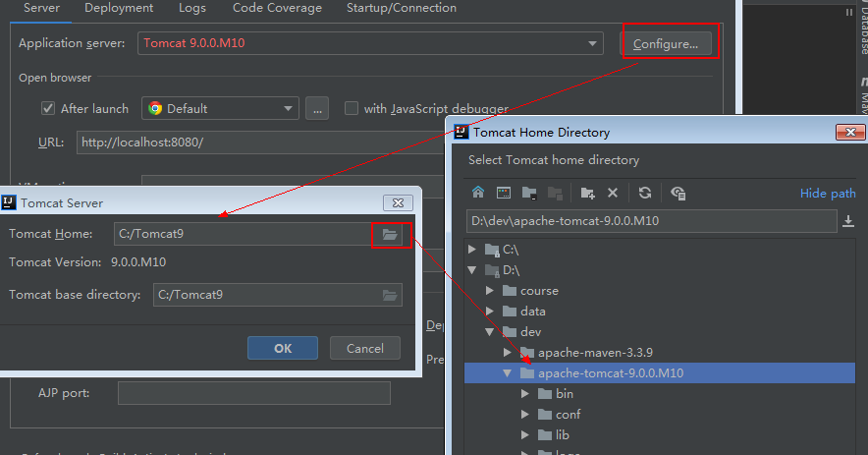Expand apache-maven-3.3.9 folder arrow
The image size is (868, 455).
point(507,353)
